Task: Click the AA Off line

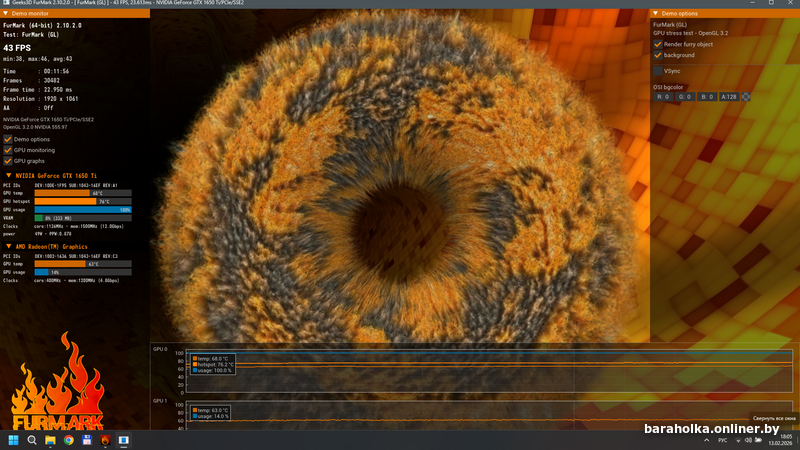Action: click(x=28, y=108)
